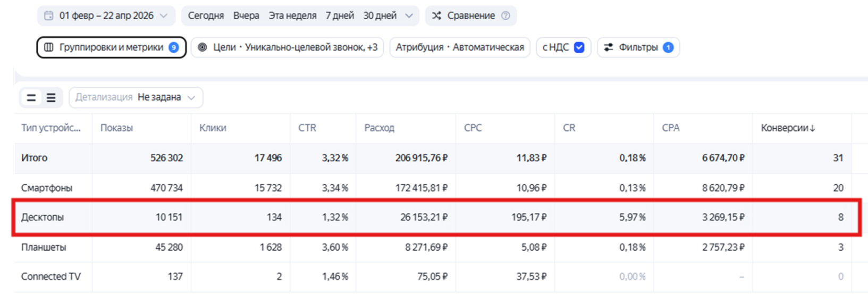Click Десктопы CPA 3 269,15 ₽
This screenshot has height=307, width=868.
723,217
